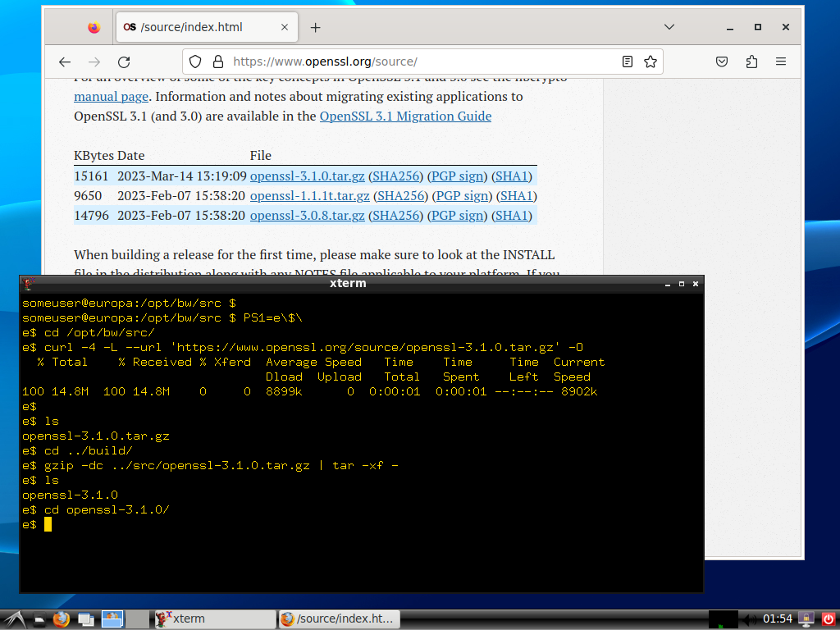The width and height of the screenshot is (840, 630).
Task: Switch to xterm in the taskbar
Action: coord(189,619)
